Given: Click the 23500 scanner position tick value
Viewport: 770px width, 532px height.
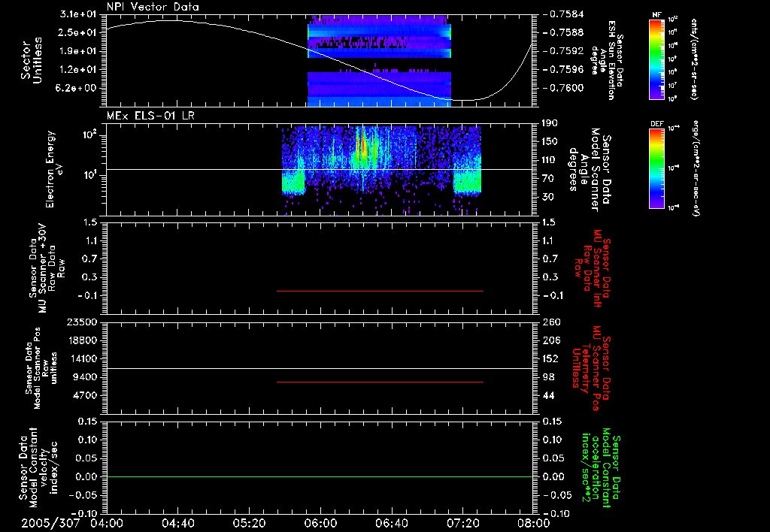Looking at the screenshot, I should pos(82,322).
